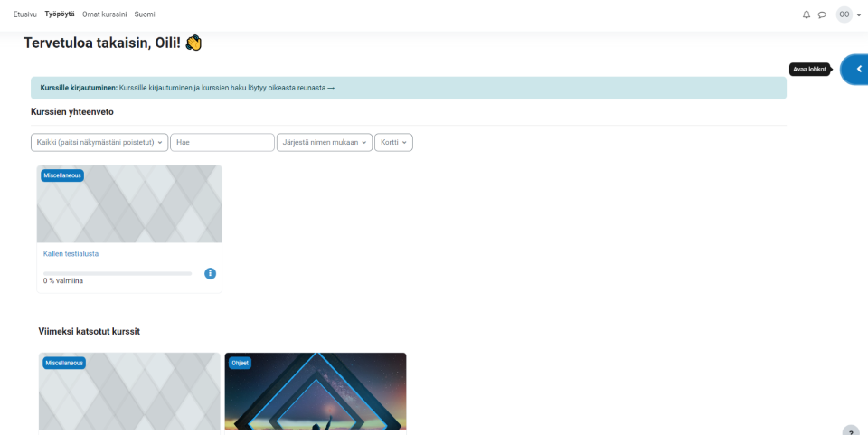This screenshot has height=435, width=868.
Task: Open the messages speech bubble icon
Action: tap(822, 15)
